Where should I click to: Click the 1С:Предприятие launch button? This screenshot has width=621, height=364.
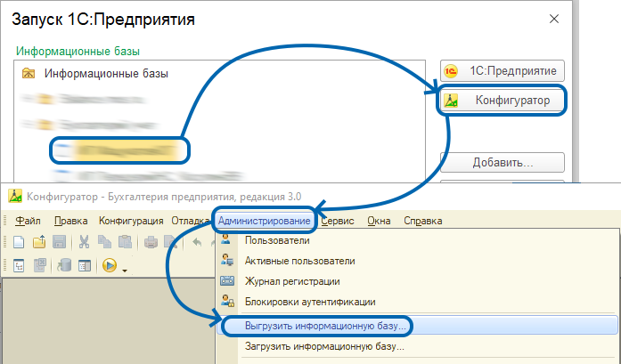coord(503,71)
